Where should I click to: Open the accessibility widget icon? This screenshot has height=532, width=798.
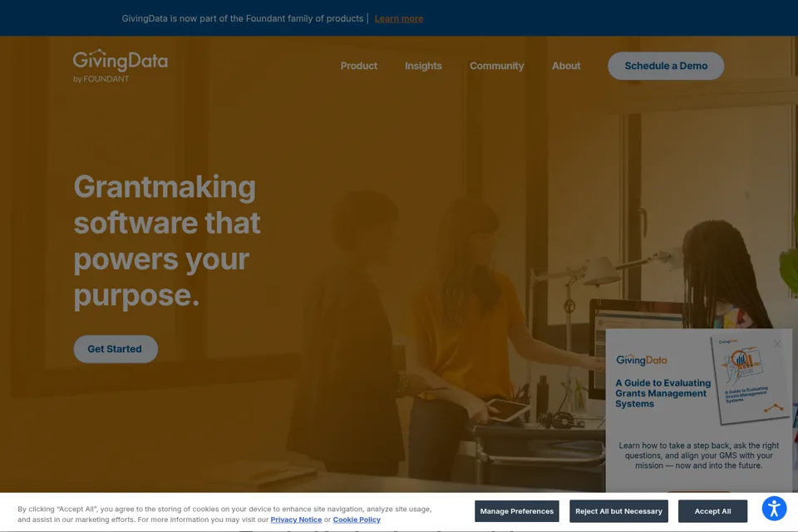[x=774, y=509]
